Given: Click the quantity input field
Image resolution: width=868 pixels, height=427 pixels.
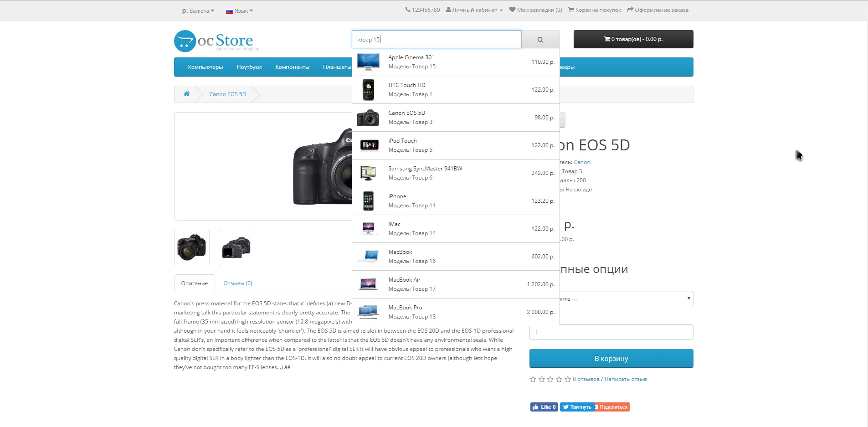Looking at the screenshot, I should (x=611, y=332).
